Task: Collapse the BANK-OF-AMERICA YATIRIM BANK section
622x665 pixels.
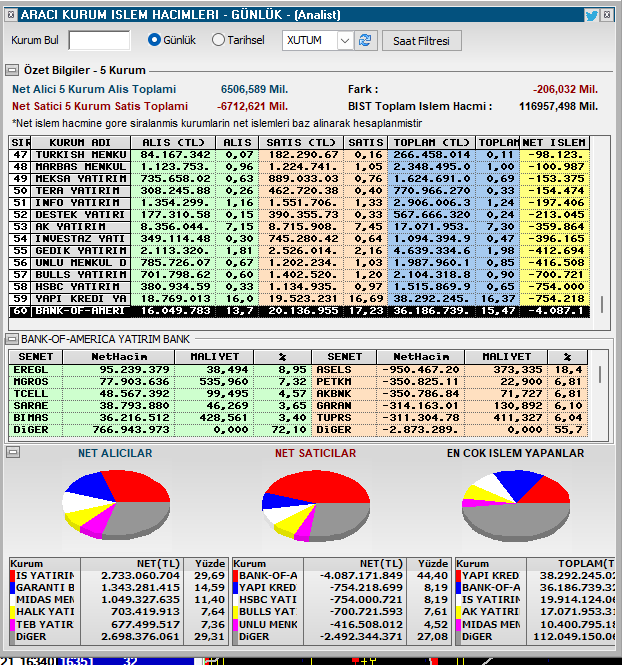Action: click(11, 339)
